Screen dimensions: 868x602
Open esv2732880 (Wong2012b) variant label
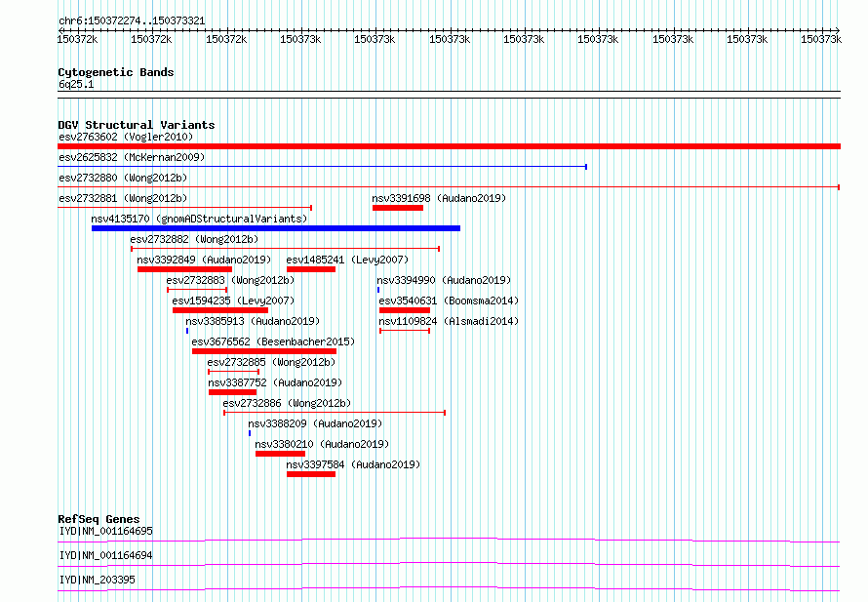tap(123, 178)
